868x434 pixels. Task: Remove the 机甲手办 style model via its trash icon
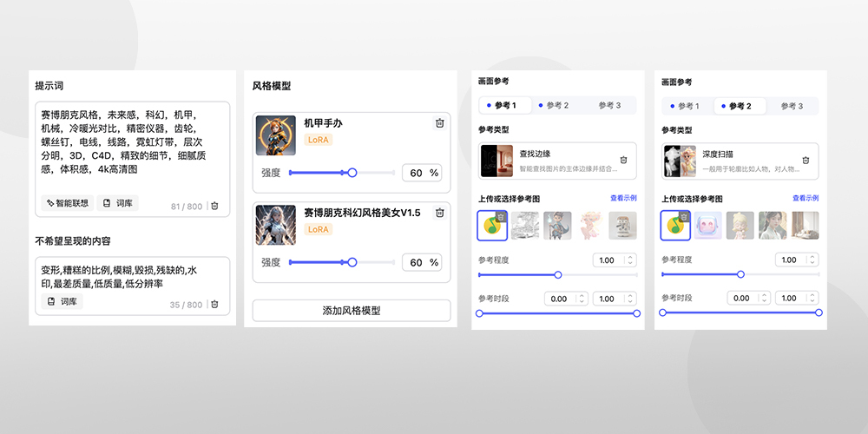click(439, 123)
